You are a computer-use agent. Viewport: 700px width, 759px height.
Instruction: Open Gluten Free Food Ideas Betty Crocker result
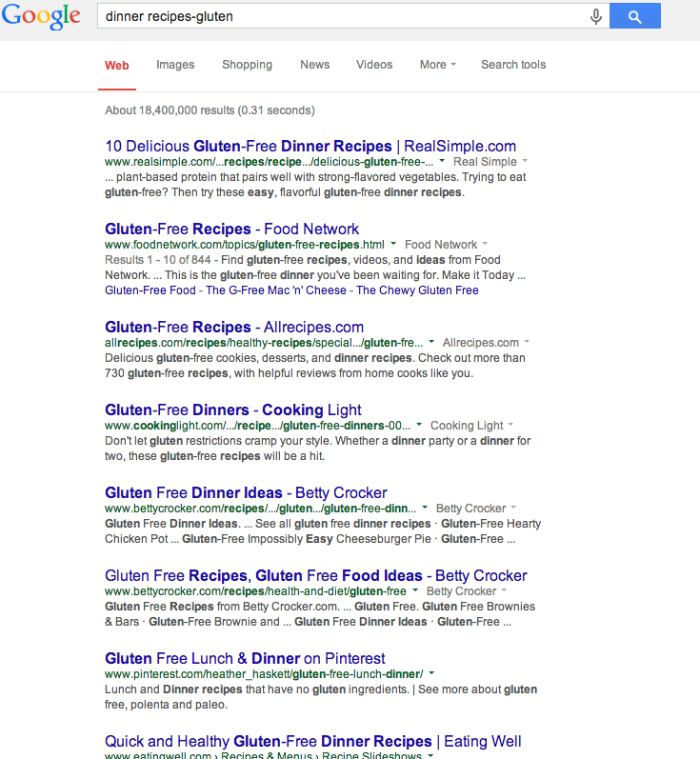[315, 575]
